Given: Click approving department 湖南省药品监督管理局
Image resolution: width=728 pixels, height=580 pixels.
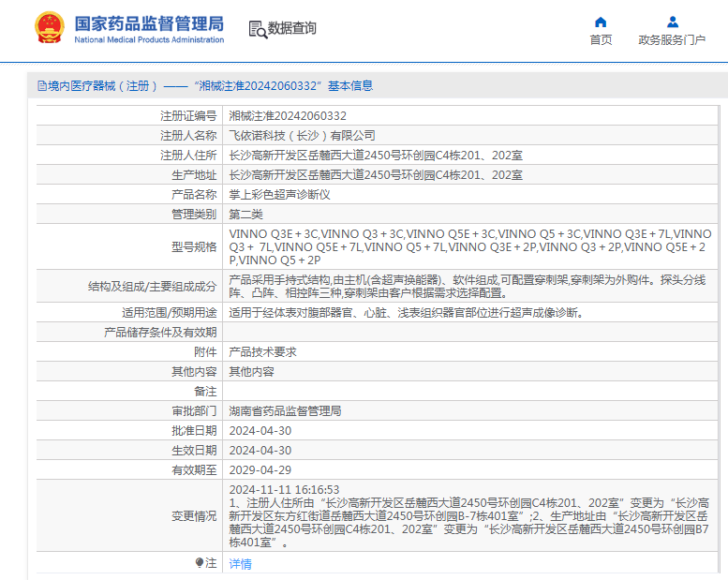Looking at the screenshot, I should tap(286, 410).
